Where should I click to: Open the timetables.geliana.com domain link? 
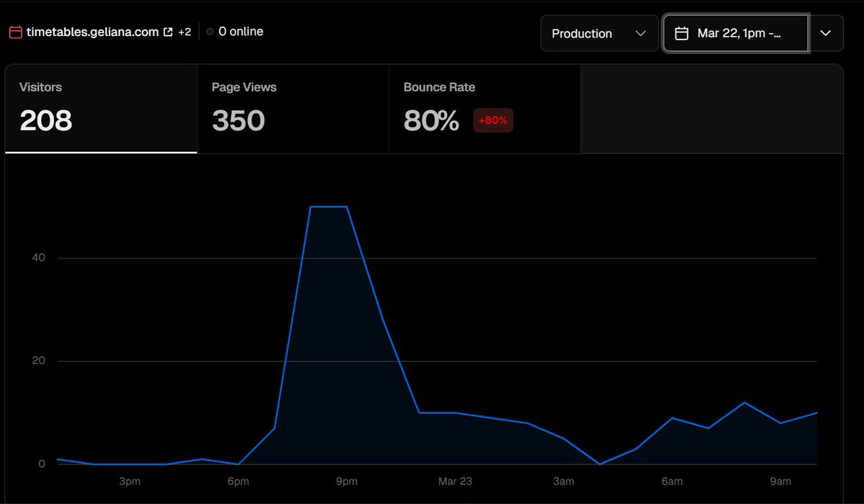click(93, 32)
